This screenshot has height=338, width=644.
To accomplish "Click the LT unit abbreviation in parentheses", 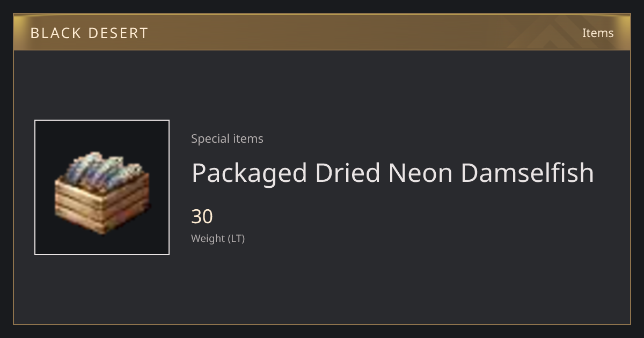I will [x=236, y=238].
